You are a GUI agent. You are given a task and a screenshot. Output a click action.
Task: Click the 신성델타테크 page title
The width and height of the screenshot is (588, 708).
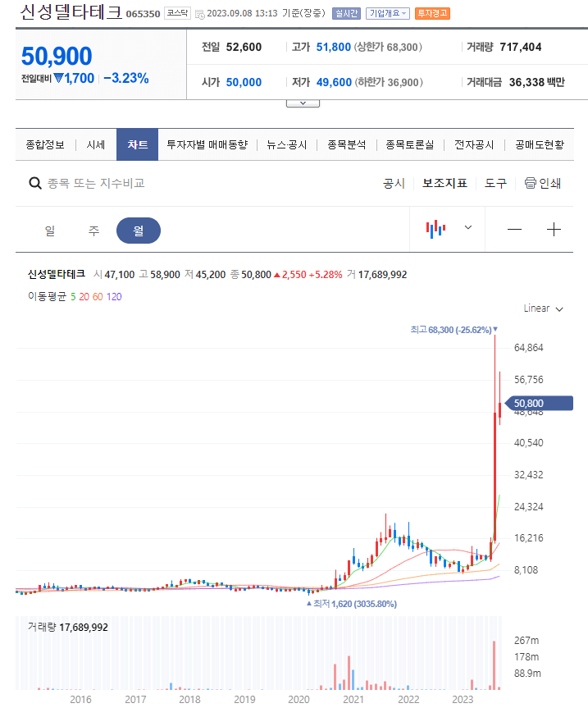71,12
